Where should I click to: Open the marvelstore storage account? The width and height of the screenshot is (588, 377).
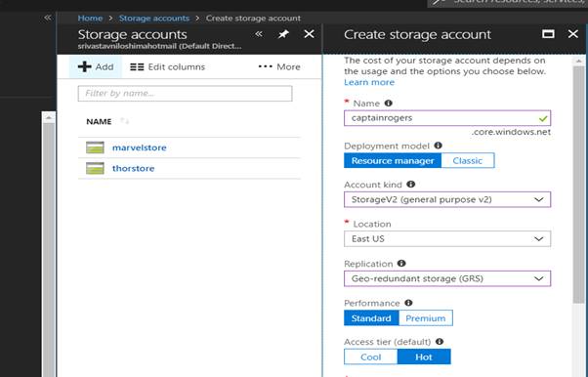pyautogui.click(x=139, y=147)
